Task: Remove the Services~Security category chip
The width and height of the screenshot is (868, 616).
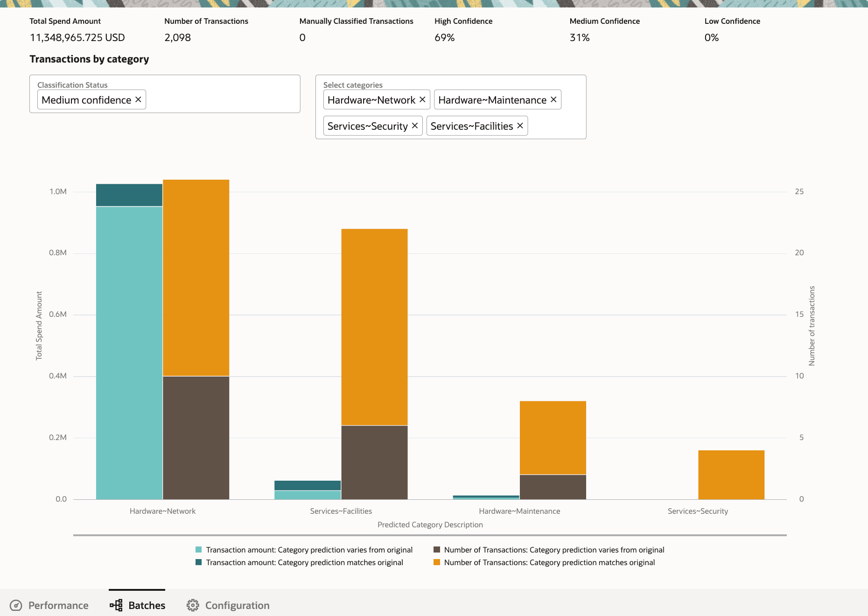Action: click(415, 126)
